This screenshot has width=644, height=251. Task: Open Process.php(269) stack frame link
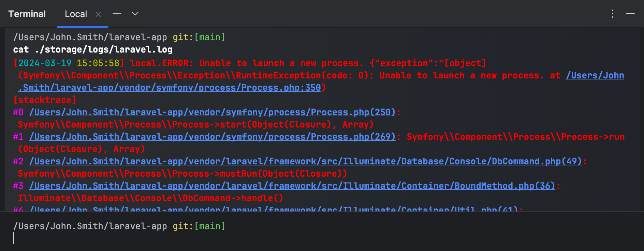click(x=212, y=137)
